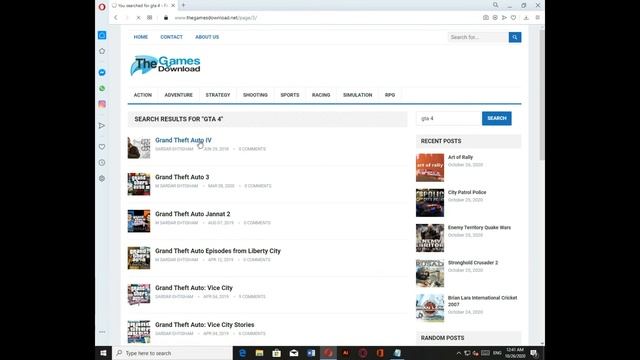The height and width of the screenshot is (360, 640).
Task: Select the SPORTS category tab
Action: (290, 95)
